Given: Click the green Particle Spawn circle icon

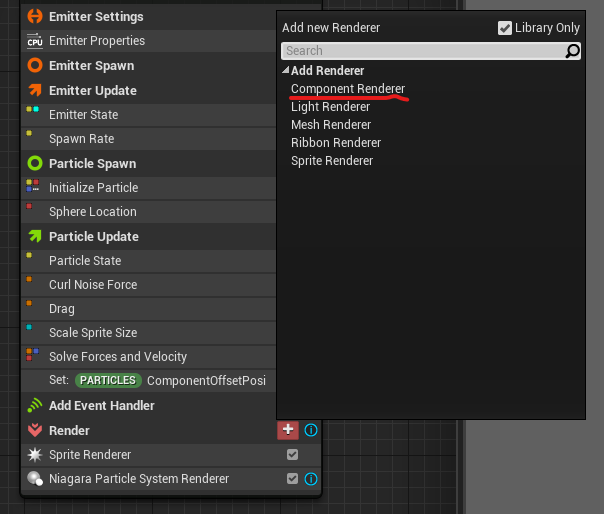Looking at the screenshot, I should [35, 163].
